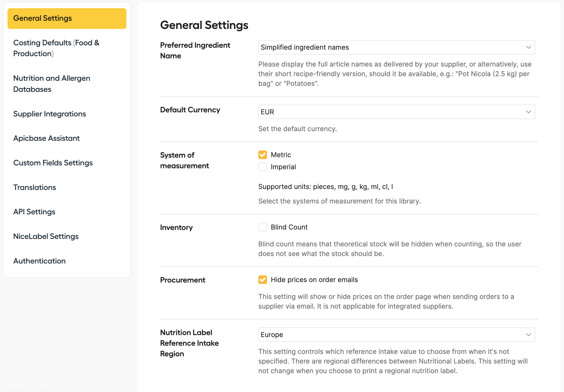
Task: Expand the Default Currency EUR dropdown
Action: point(397,112)
